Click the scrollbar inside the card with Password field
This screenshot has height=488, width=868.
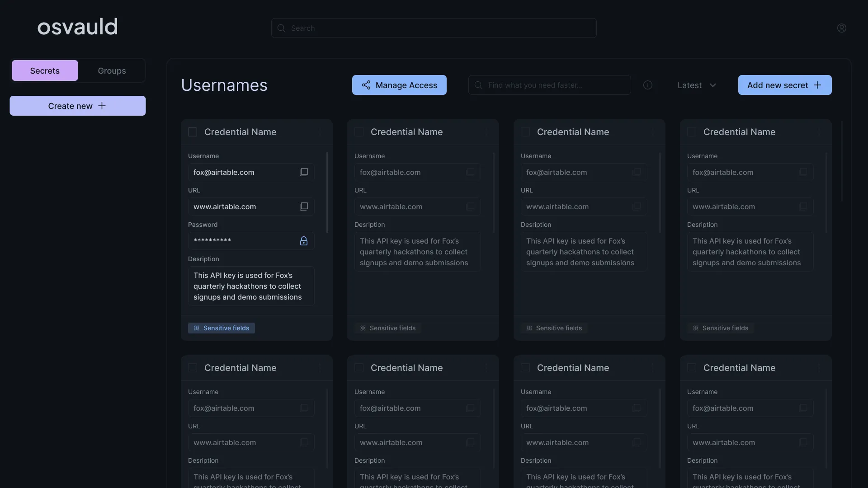pos(327,192)
